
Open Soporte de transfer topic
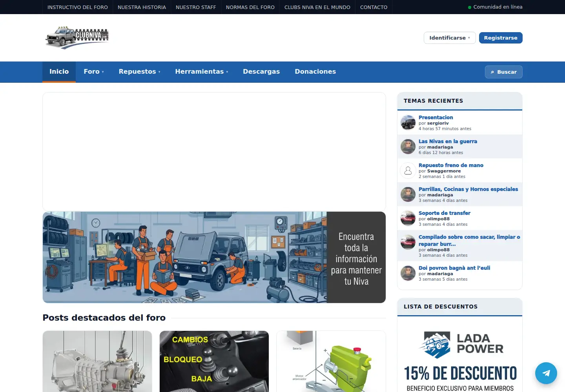pyautogui.click(x=444, y=213)
